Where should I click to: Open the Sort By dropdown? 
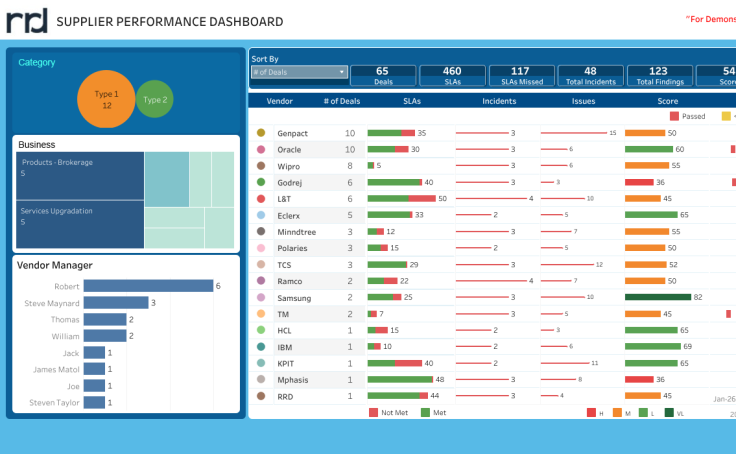[x=299, y=72]
